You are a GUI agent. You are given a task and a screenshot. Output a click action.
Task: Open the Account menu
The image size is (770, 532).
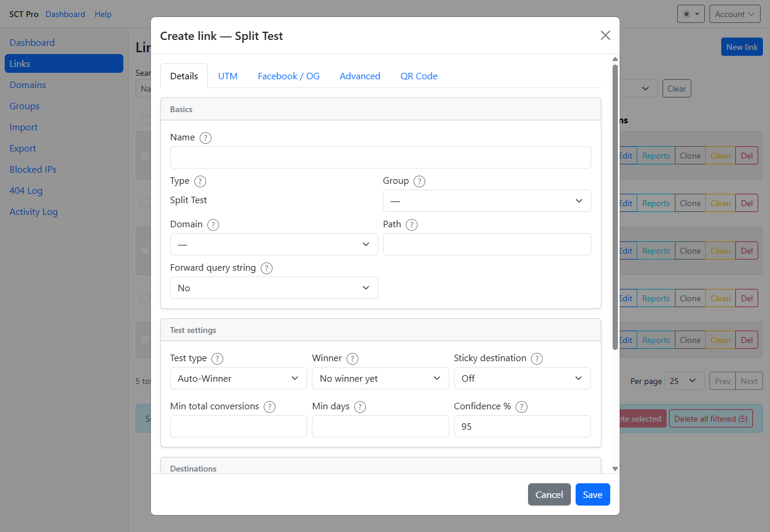pyautogui.click(x=735, y=14)
